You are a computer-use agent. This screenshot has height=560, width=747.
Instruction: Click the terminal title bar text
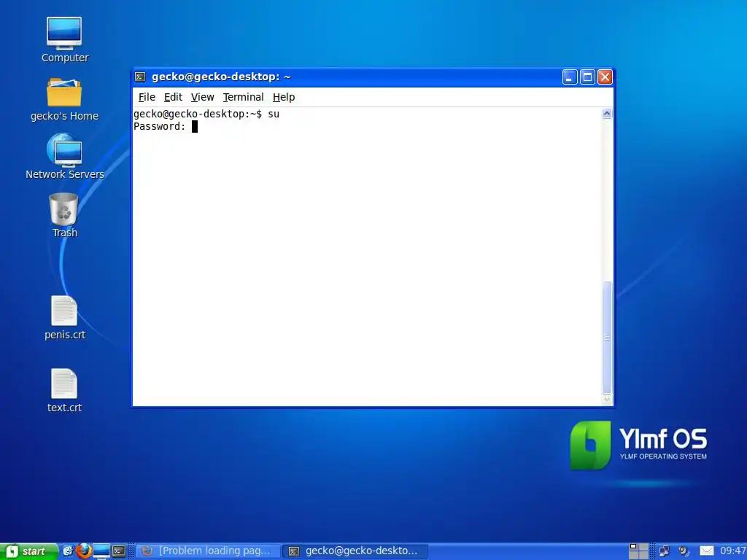tap(221, 77)
